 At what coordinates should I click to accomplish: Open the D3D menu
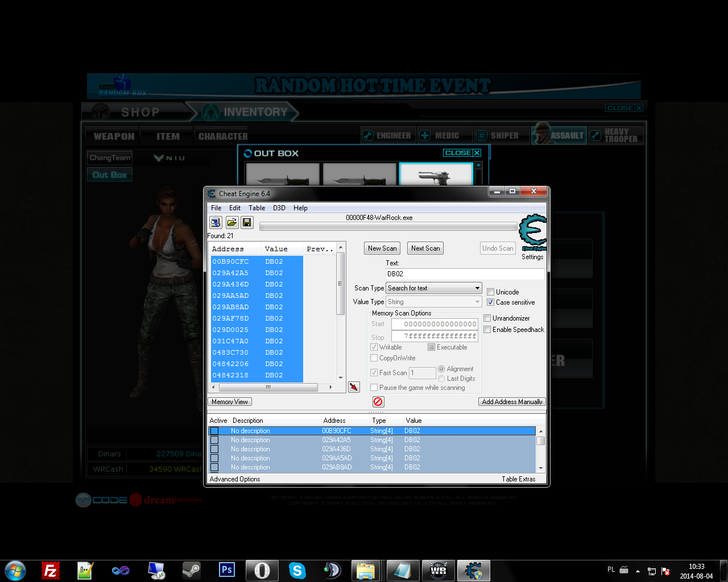(279, 208)
